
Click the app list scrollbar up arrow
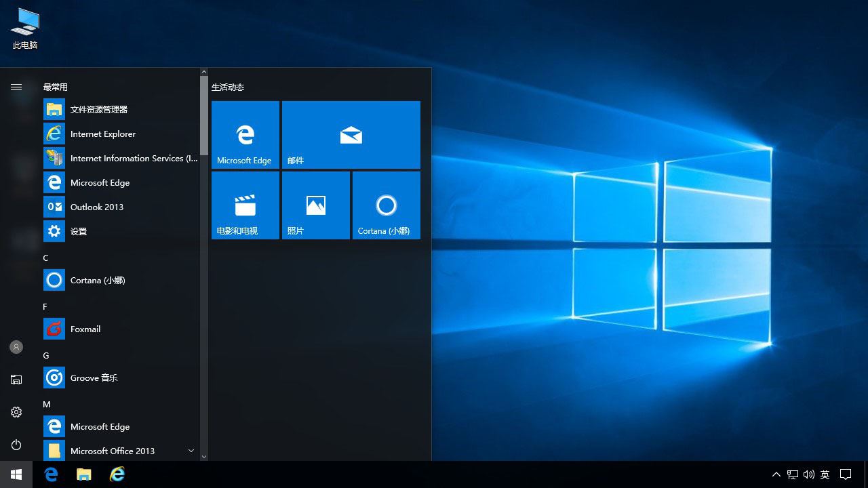(204, 71)
